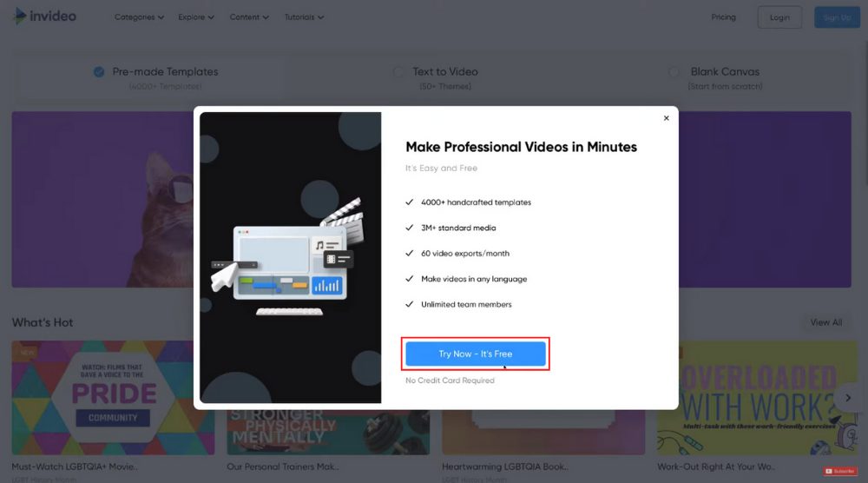868x483 pixels.
Task: Click 'Our Personal Trainers Mak..' title
Action: click(x=283, y=466)
